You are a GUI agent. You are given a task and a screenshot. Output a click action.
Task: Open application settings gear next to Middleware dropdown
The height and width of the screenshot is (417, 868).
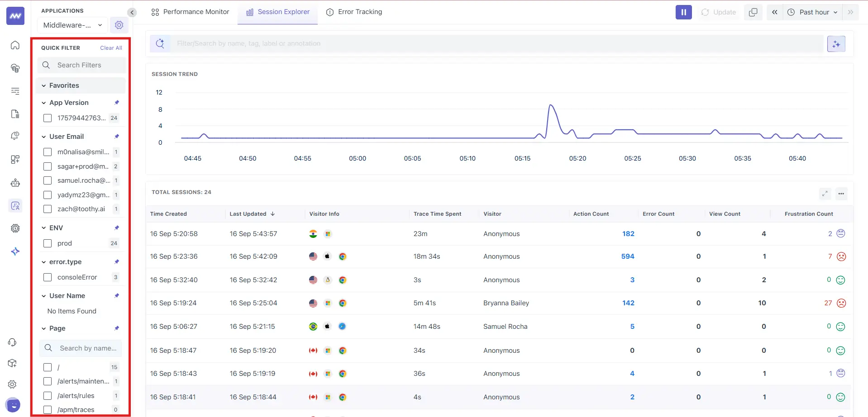click(119, 25)
